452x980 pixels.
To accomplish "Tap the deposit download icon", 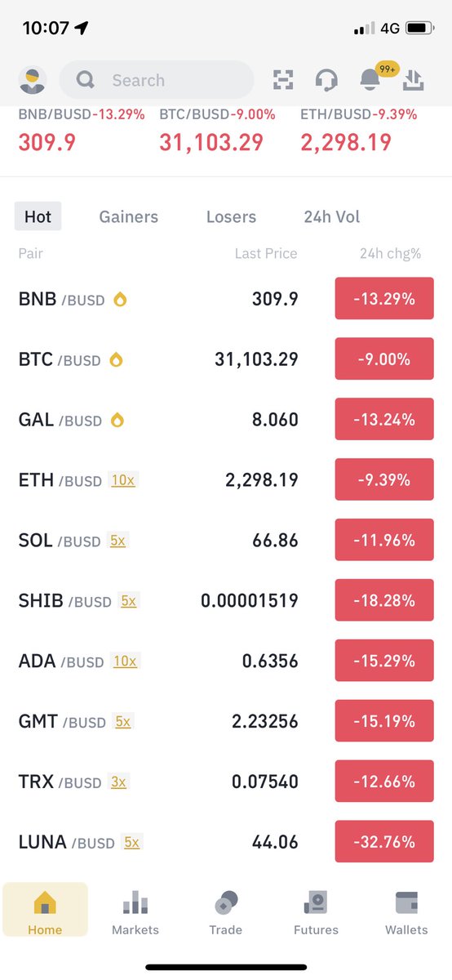I will [x=414, y=80].
